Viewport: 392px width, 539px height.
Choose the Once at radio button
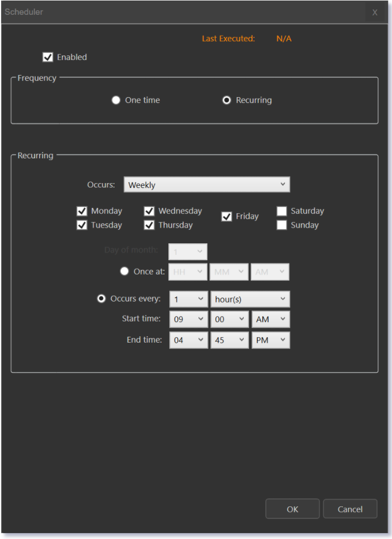(x=125, y=271)
